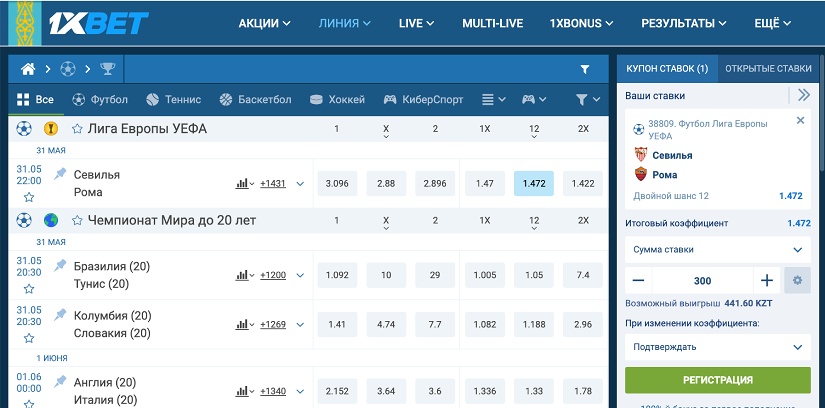Open the ЛИНИЯ menu
The width and height of the screenshot is (825, 408).
[345, 23]
